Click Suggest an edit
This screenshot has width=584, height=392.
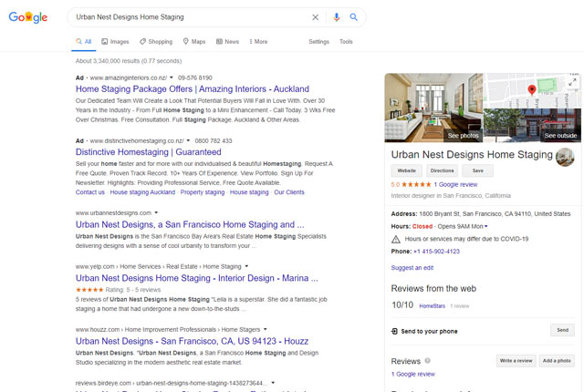pyautogui.click(x=412, y=268)
